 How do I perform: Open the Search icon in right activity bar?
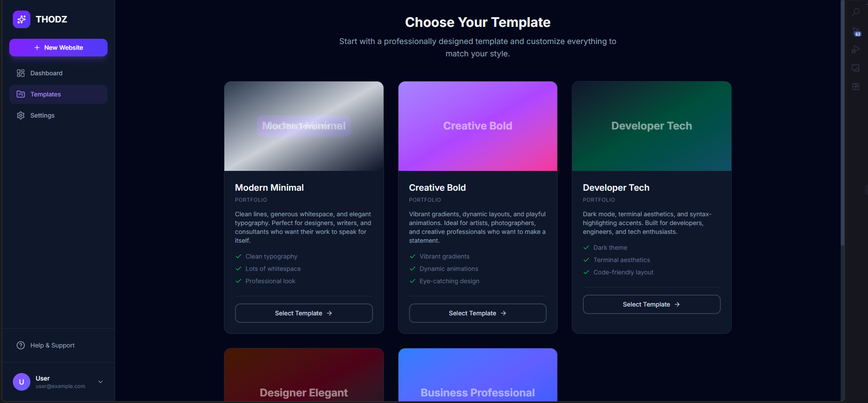[856, 12]
